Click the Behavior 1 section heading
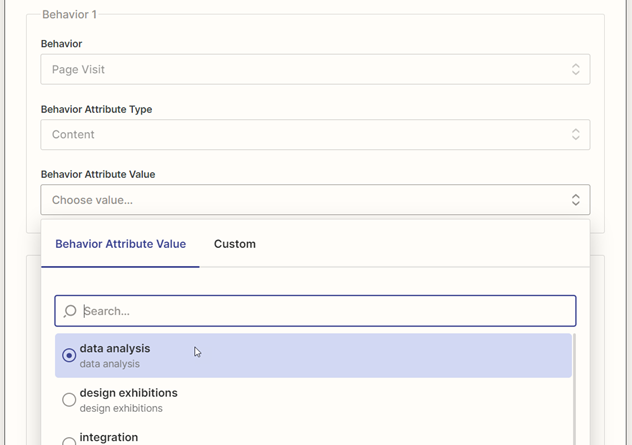 click(72, 15)
